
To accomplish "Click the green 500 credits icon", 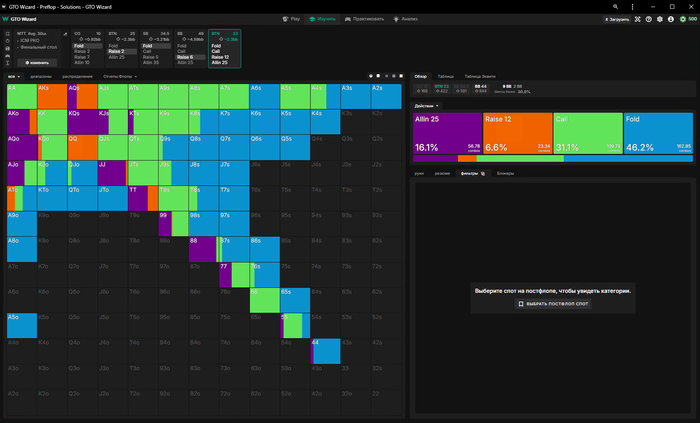I will click(x=683, y=20).
